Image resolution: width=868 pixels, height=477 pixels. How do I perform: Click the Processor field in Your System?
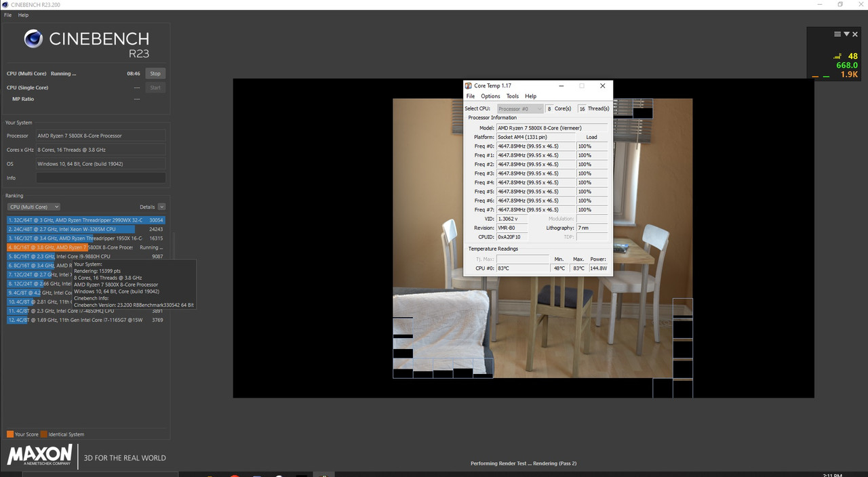(x=100, y=136)
